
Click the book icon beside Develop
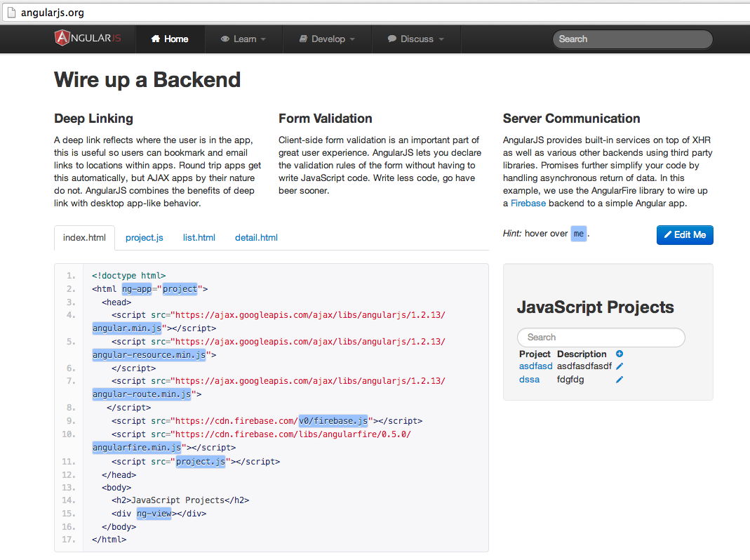click(303, 39)
